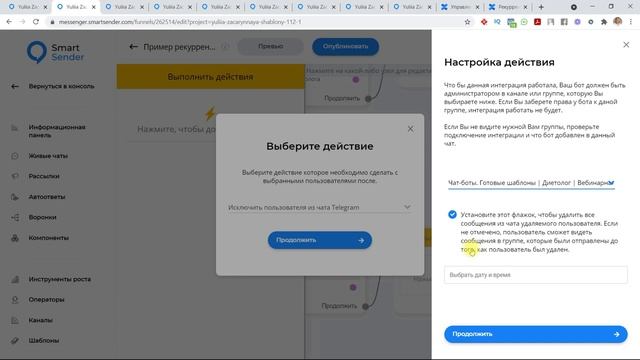
Task: Uncheck the delete all messages checkbox
Action: [452, 214]
